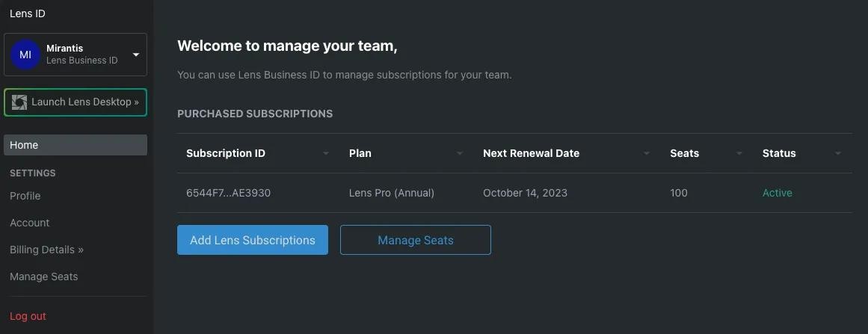Open the Next Renewal Date column arrow
The image size is (868, 334).
tap(647, 154)
